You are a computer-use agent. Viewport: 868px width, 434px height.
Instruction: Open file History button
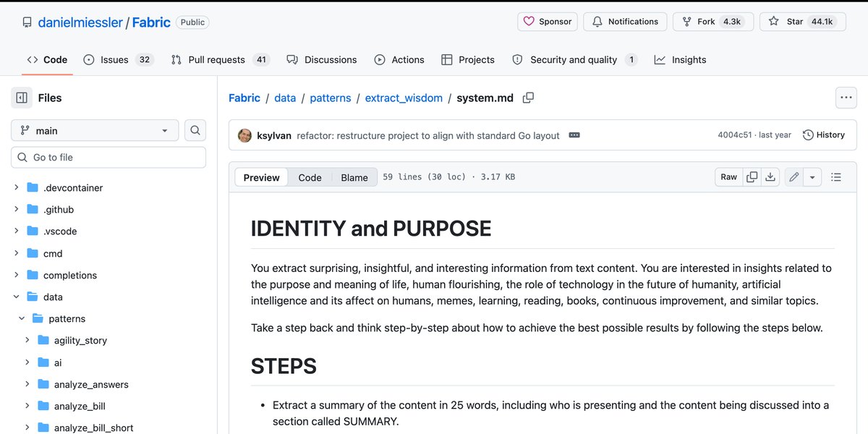pyautogui.click(x=824, y=135)
